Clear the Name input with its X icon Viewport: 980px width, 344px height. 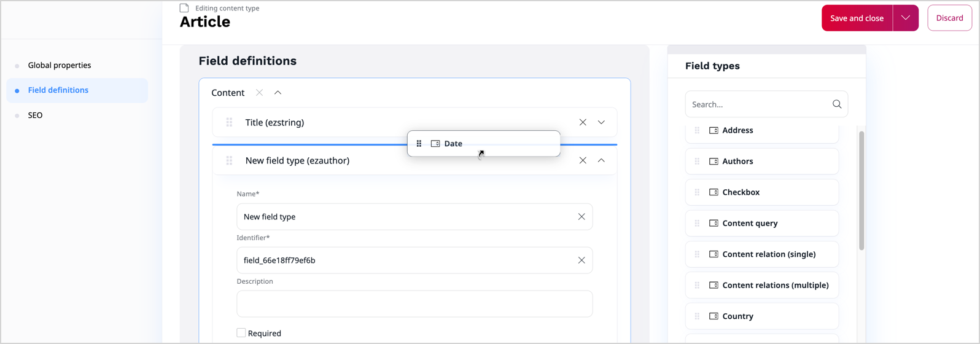click(581, 217)
